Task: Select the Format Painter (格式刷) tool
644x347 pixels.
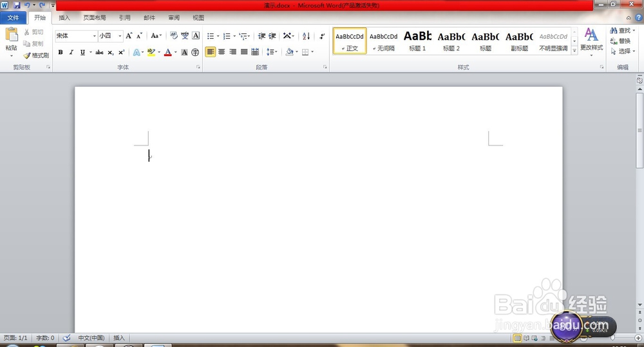Action: pos(36,55)
